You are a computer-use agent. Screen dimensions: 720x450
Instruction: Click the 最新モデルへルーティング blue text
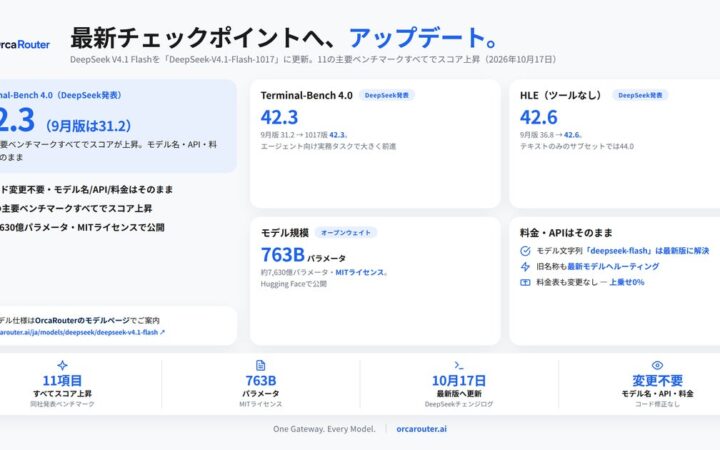pyautogui.click(x=613, y=266)
